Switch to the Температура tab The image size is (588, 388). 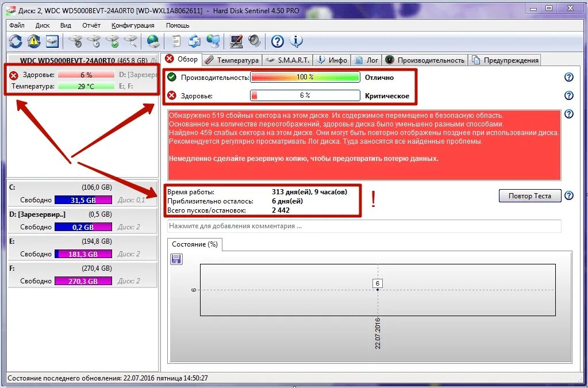coord(232,60)
